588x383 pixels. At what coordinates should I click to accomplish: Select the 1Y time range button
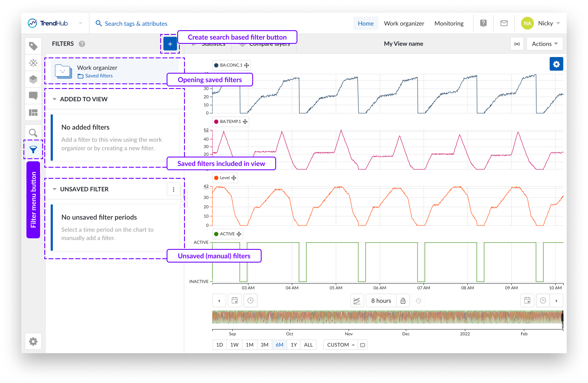[x=294, y=345]
